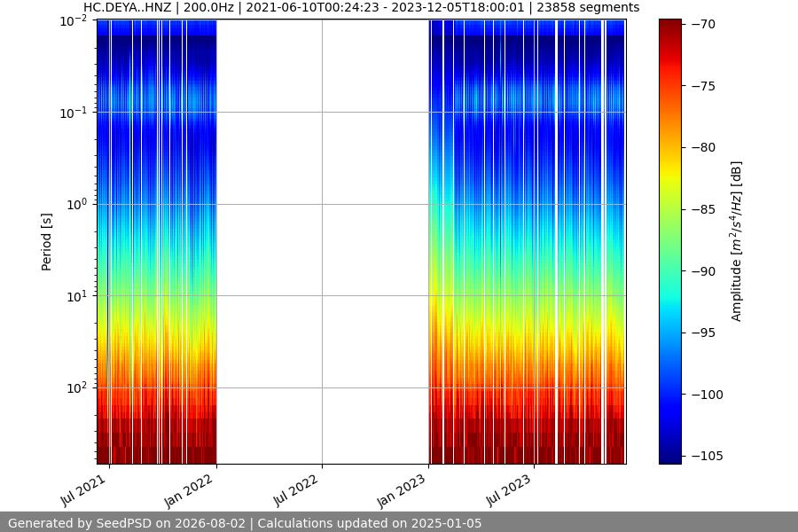Click the 10^-1 period tick label
The height and width of the screenshot is (532, 798).
(74, 113)
